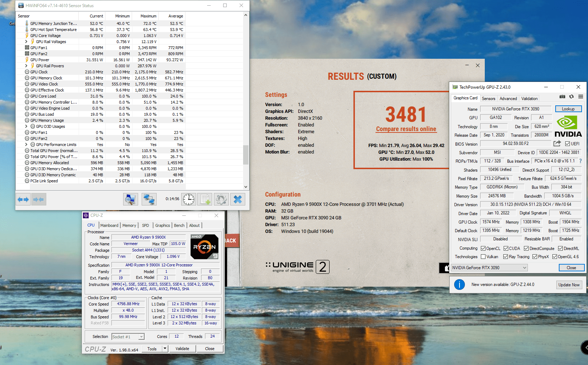Open HWiNFO remote monitor computer icon

pos(131,199)
